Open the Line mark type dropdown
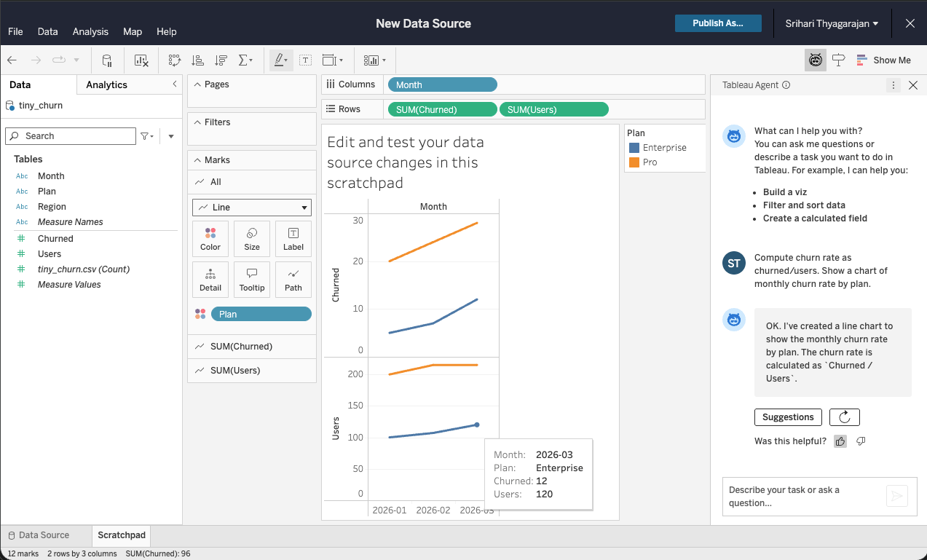The image size is (927, 560). (x=252, y=208)
